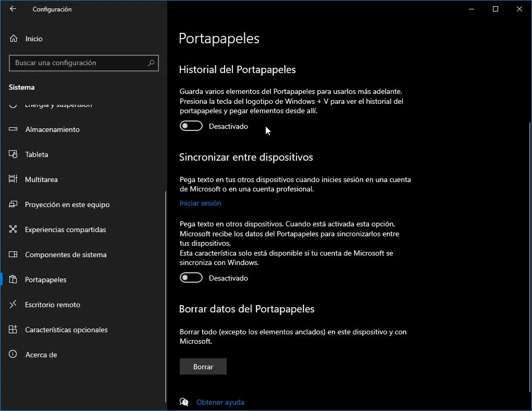
Task: Click the Portapapeles page title
Action: [x=219, y=39]
